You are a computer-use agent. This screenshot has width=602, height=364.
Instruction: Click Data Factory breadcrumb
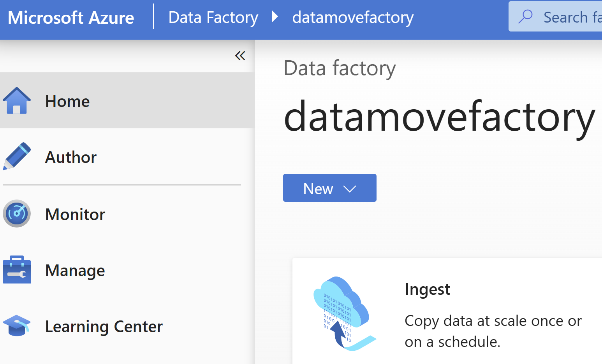[x=213, y=17]
